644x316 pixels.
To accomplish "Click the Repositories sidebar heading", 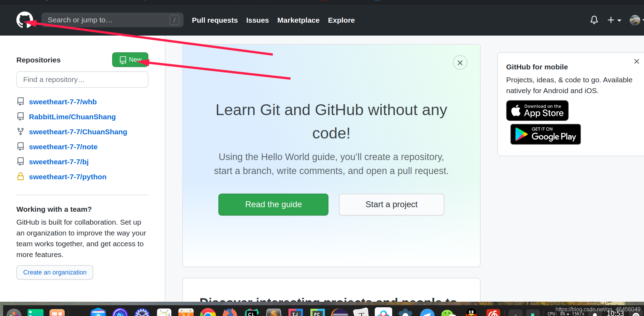I will click(x=38, y=60).
